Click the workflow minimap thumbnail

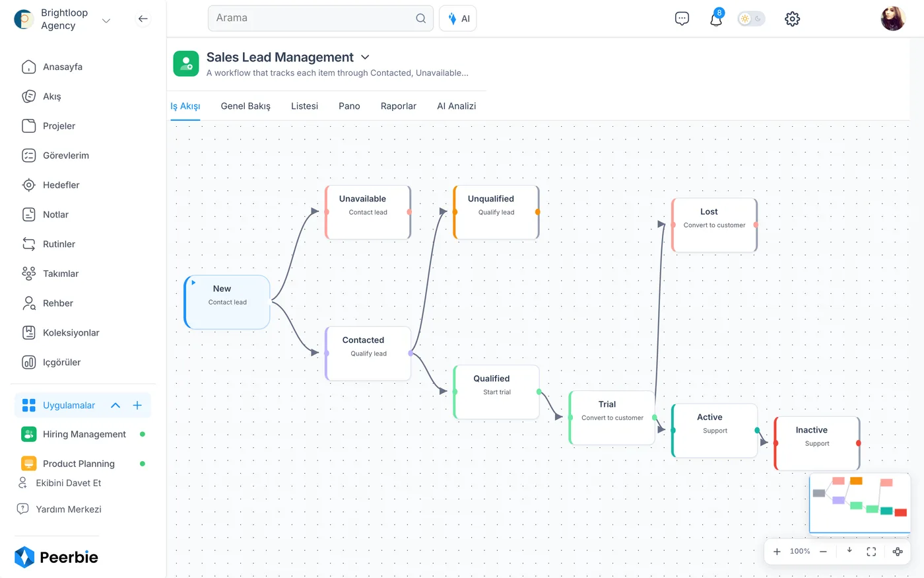pyautogui.click(x=860, y=503)
